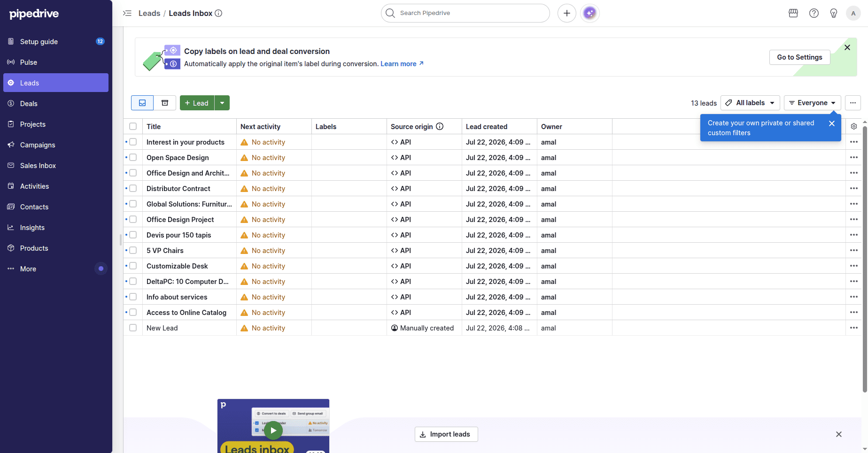Image resolution: width=868 pixels, height=453 pixels.
Task: Select the Open Space Design lead checkbox
Action: [133, 157]
